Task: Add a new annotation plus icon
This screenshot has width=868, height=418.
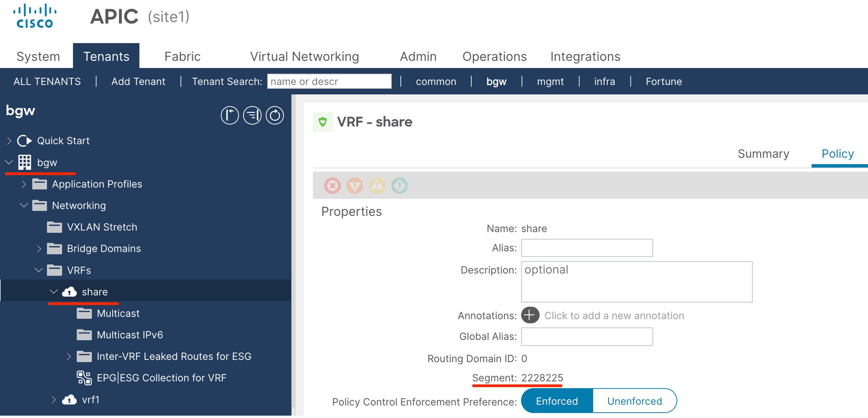Action: 530,315
